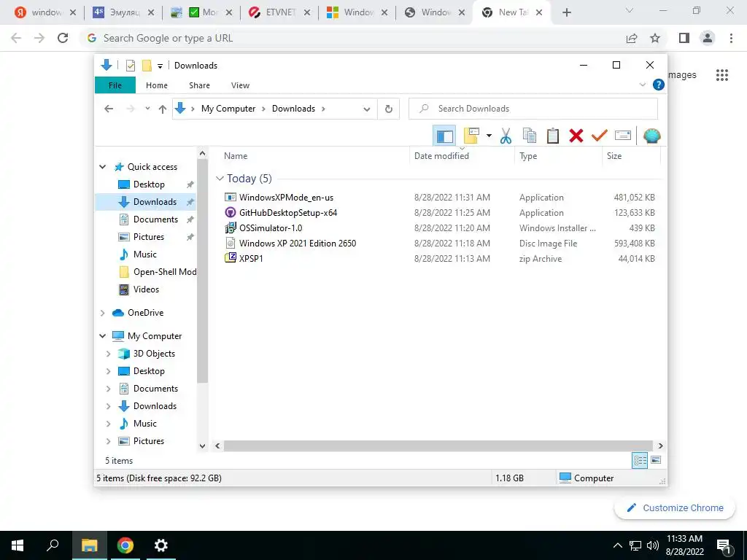Collapse the Quick access tree node
747x560 pixels.
(x=102, y=167)
